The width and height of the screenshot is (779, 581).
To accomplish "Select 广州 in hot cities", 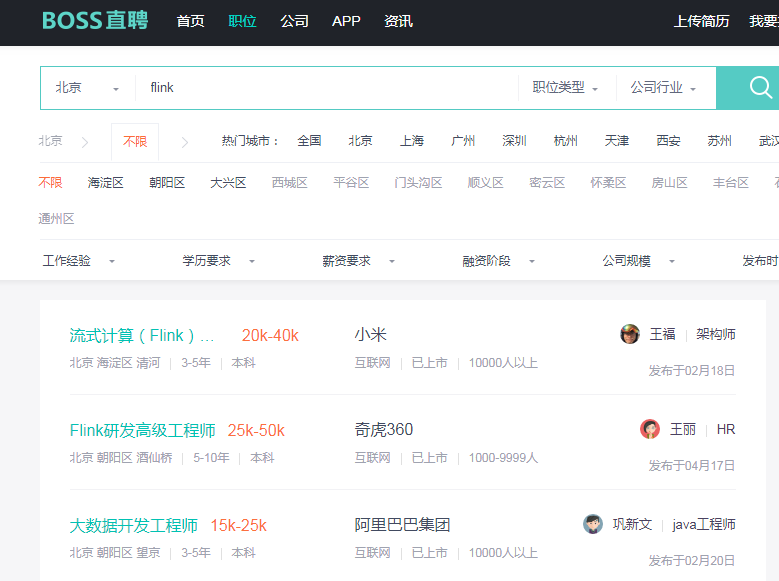I will [463, 141].
